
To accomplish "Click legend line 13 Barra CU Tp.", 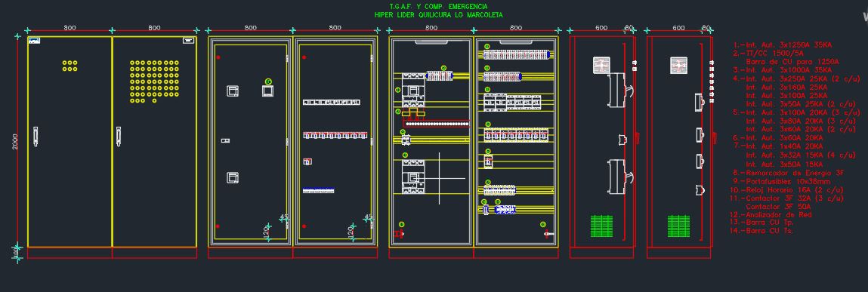I will tap(761, 223).
